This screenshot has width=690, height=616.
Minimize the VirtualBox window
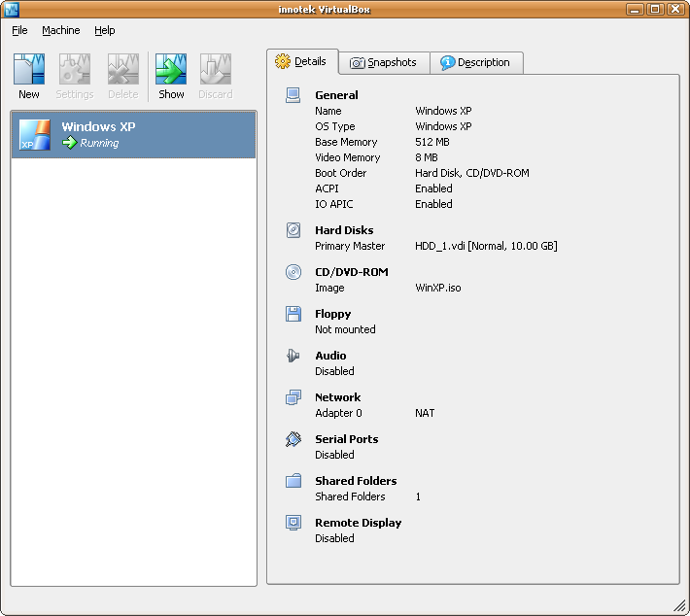pos(635,10)
